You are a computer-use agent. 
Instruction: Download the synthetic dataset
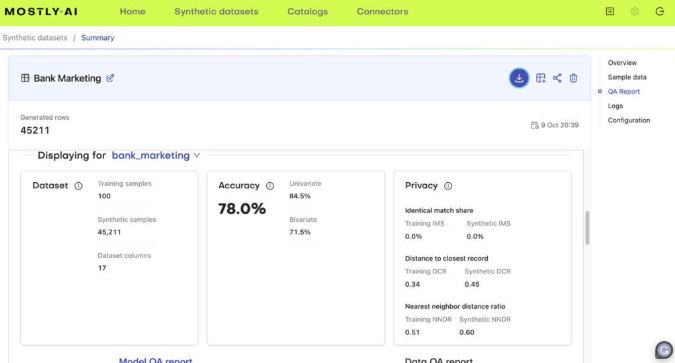[519, 78]
